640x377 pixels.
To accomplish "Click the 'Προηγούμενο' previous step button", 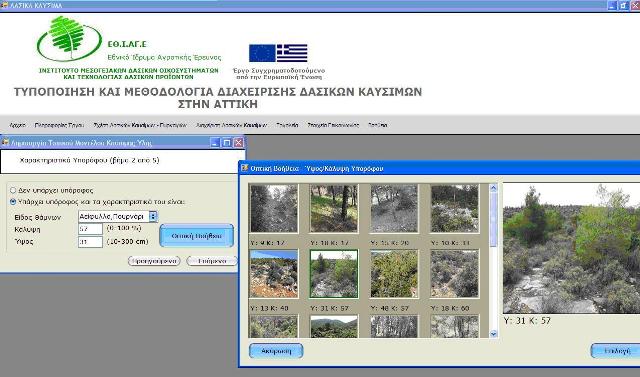I will [154, 261].
